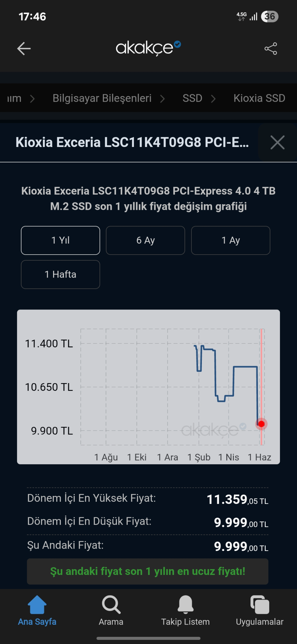The height and width of the screenshot is (644, 297).
Task: Tap cheapest price green banner
Action: pyautogui.click(x=148, y=571)
